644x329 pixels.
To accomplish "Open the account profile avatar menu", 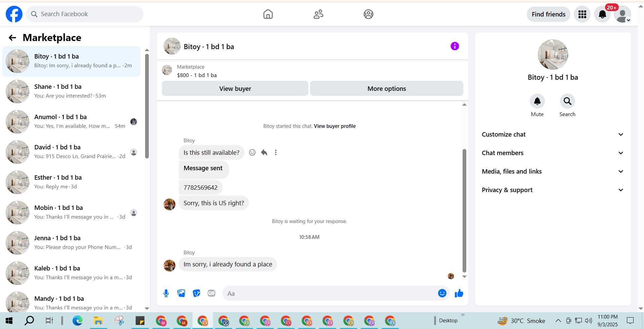I will click(622, 14).
